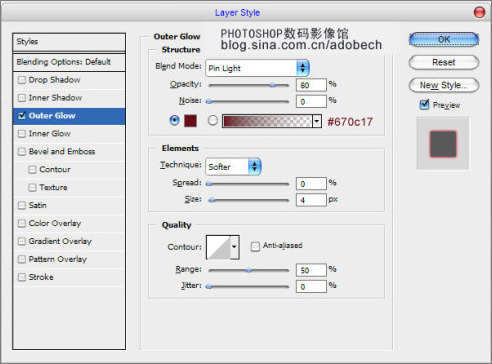Viewport: 492px width, 364px height.
Task: Enable the Inner Shadow checkbox
Action: coord(22,98)
